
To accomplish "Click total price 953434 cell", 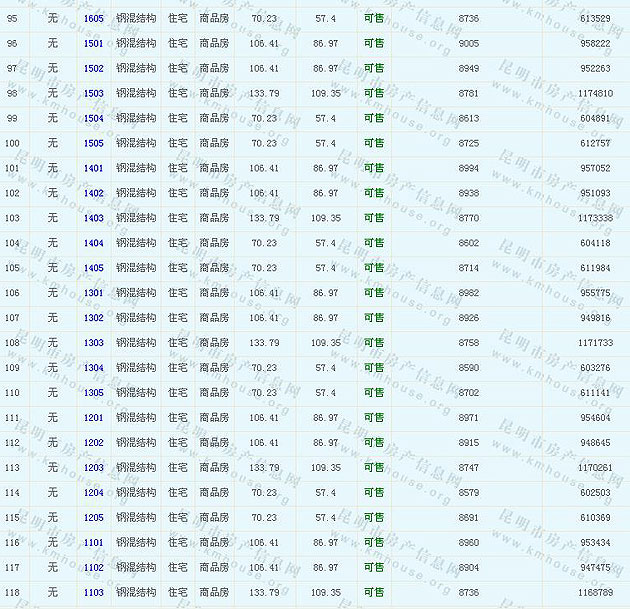I will (x=595, y=543).
